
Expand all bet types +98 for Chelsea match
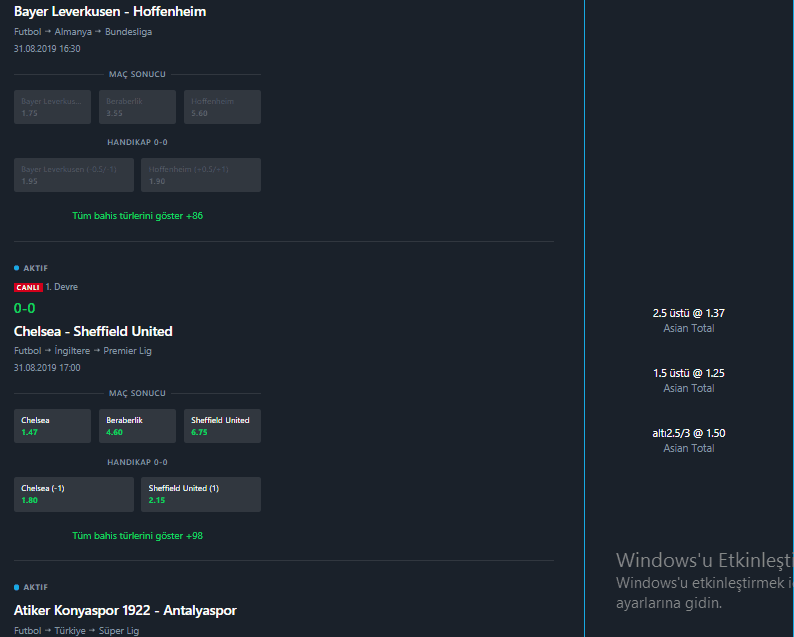[x=137, y=536]
